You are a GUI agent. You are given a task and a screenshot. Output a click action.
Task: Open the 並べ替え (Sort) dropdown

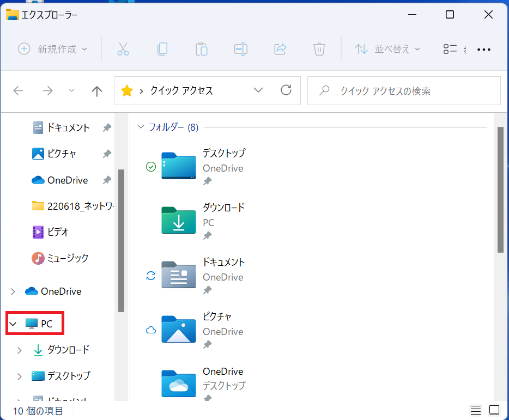(x=387, y=49)
